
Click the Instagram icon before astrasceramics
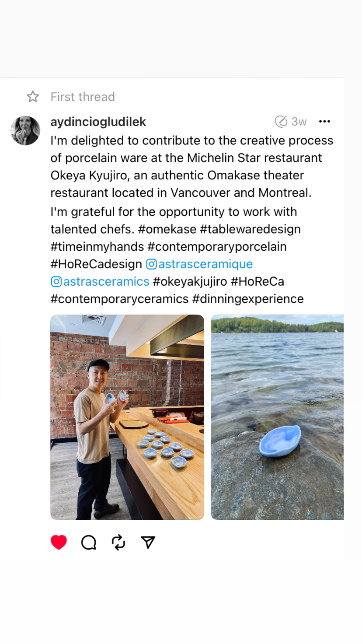tap(56, 282)
